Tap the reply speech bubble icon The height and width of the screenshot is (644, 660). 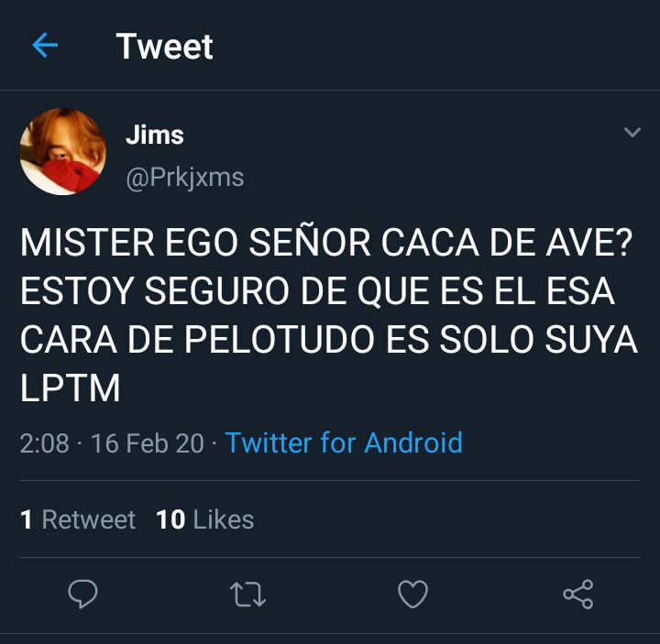(82, 594)
